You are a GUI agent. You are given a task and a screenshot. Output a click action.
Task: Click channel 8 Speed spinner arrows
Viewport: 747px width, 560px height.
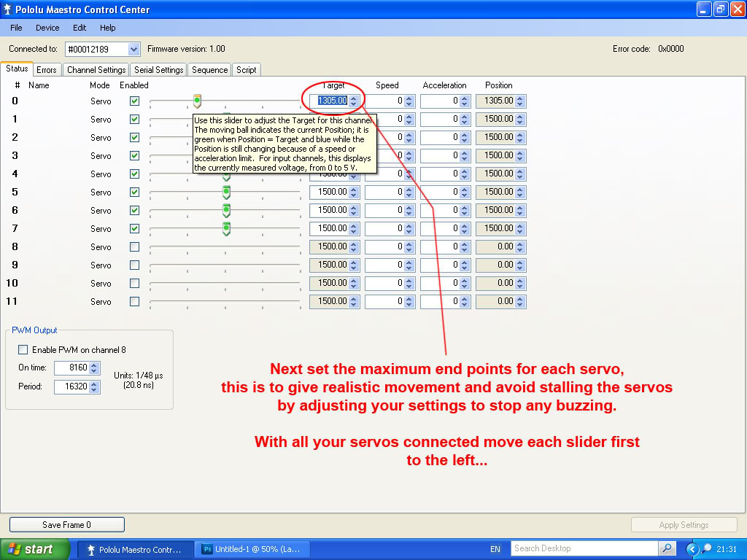(x=409, y=246)
